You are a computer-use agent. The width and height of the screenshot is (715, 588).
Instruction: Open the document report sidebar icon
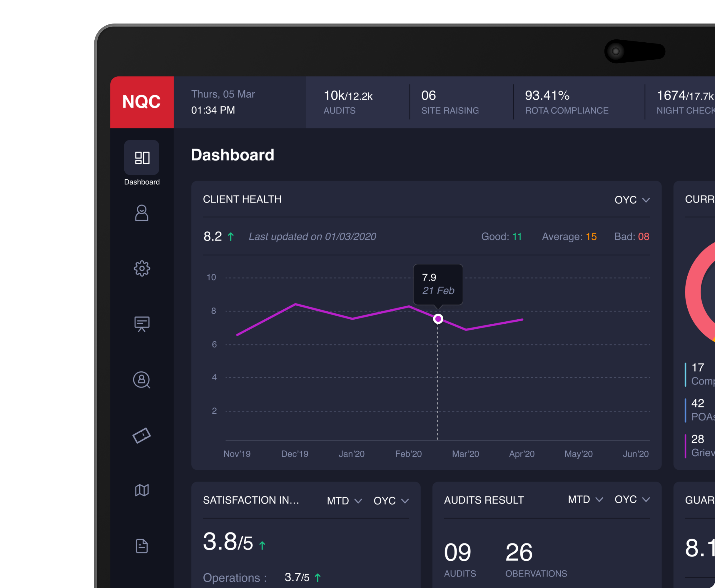[x=142, y=546]
